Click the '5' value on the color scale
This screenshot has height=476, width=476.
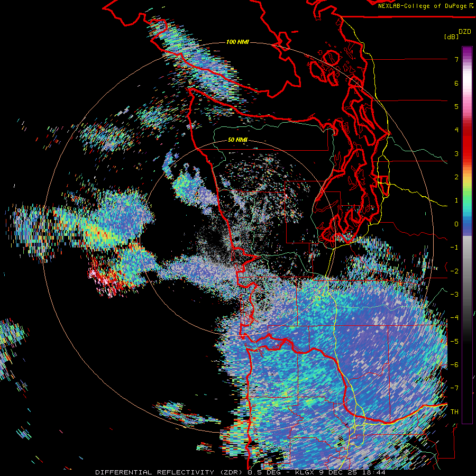click(456, 106)
